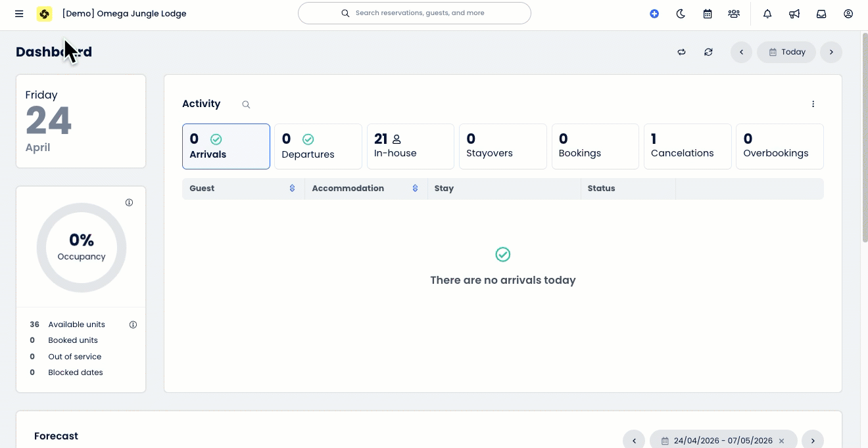
Task: Clear the forecast date range
Action: point(781,441)
